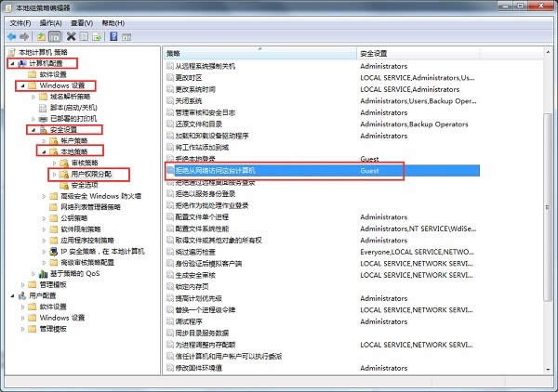Viewport: 558px width, 392px height.
Task: Expand the 公钥策略 node
Action: click(44, 218)
